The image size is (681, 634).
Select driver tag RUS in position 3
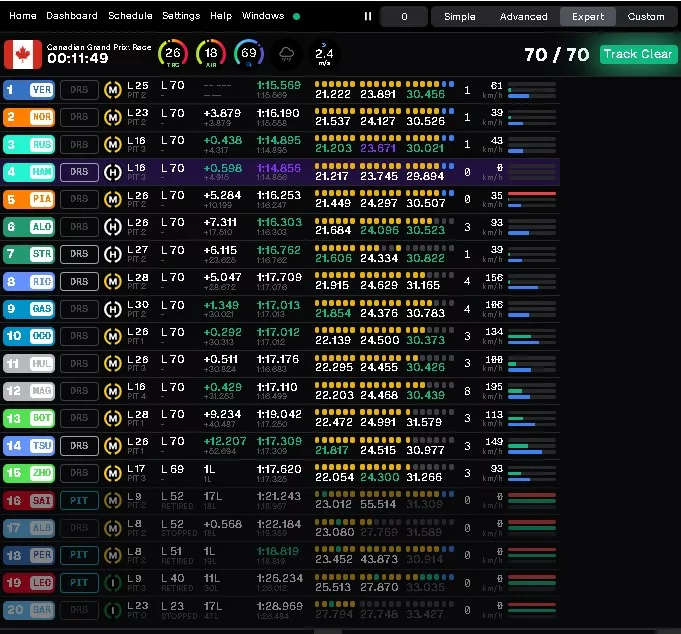[x=29, y=145]
